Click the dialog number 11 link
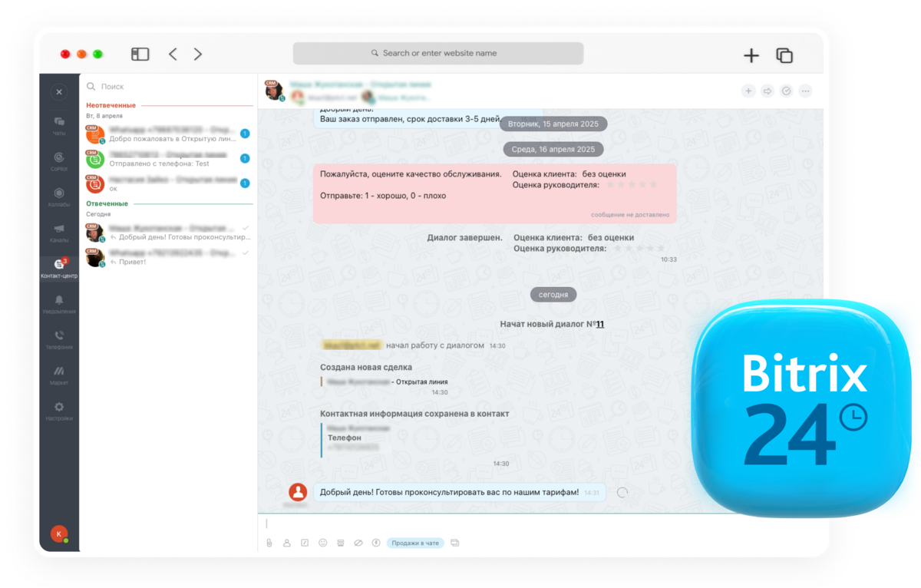 pyautogui.click(x=599, y=324)
